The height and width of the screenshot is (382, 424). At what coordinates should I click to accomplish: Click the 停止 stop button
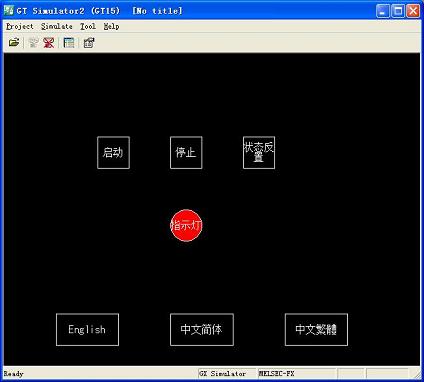point(186,153)
